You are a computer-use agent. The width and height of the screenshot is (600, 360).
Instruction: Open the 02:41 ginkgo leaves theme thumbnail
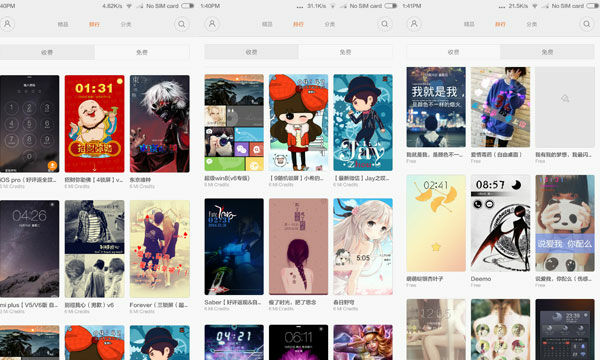point(436,223)
